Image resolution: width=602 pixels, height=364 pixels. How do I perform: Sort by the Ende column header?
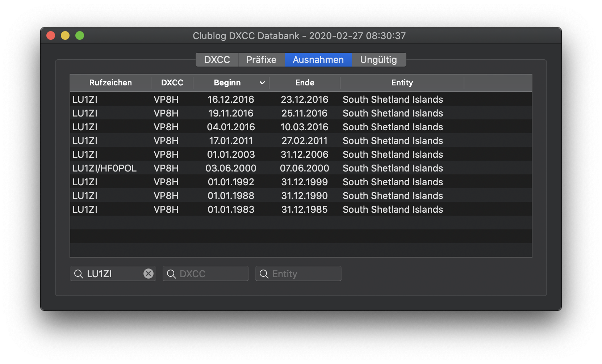305,83
